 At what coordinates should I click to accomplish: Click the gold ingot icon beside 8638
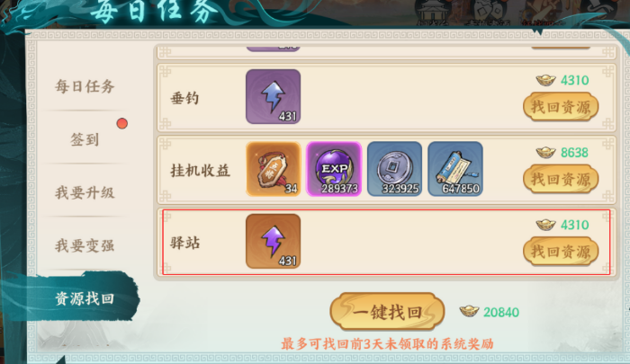[546, 153]
